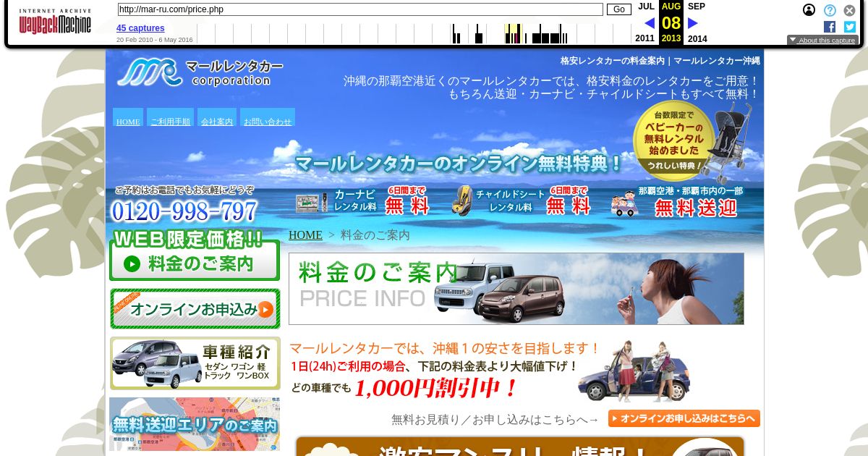Open the Wayback Machine logo
Viewport: 868px width, 456px height.
pos(55,22)
